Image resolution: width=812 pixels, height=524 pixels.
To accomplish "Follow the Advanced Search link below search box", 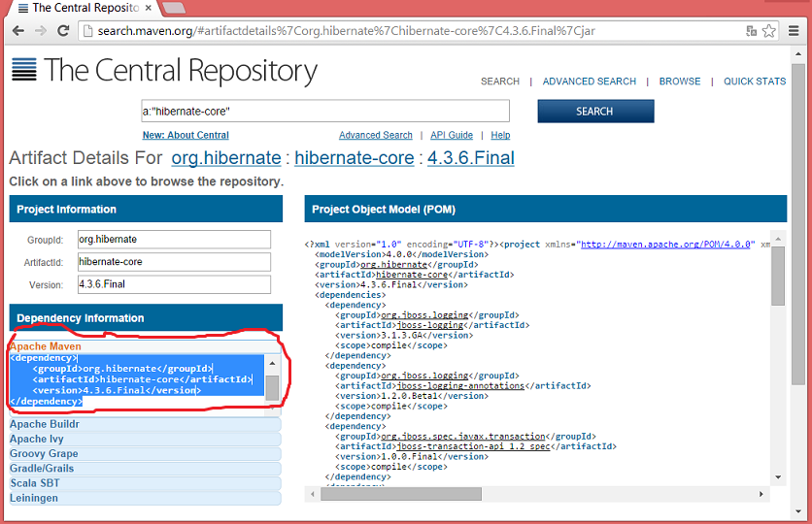I will 376,135.
